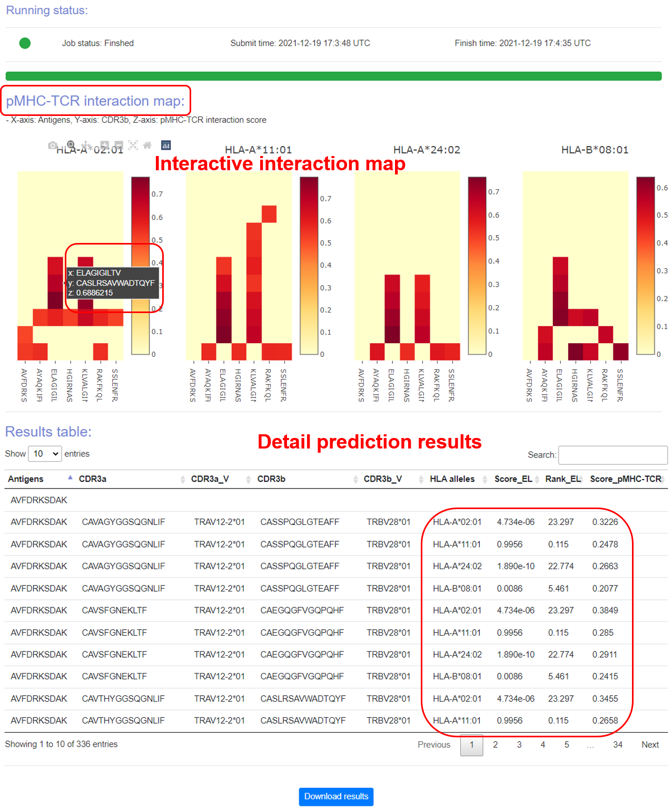Focus the table Search input field
672x809 pixels.
[x=612, y=455]
